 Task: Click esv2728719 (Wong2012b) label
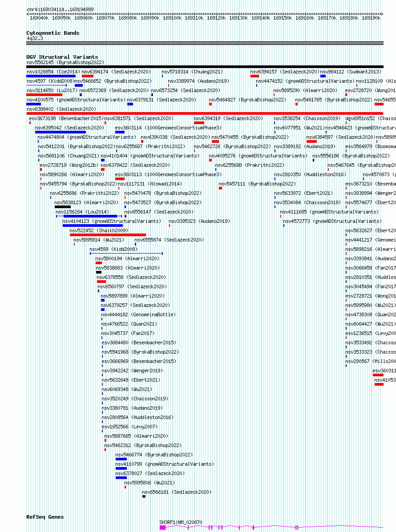coord(69,165)
